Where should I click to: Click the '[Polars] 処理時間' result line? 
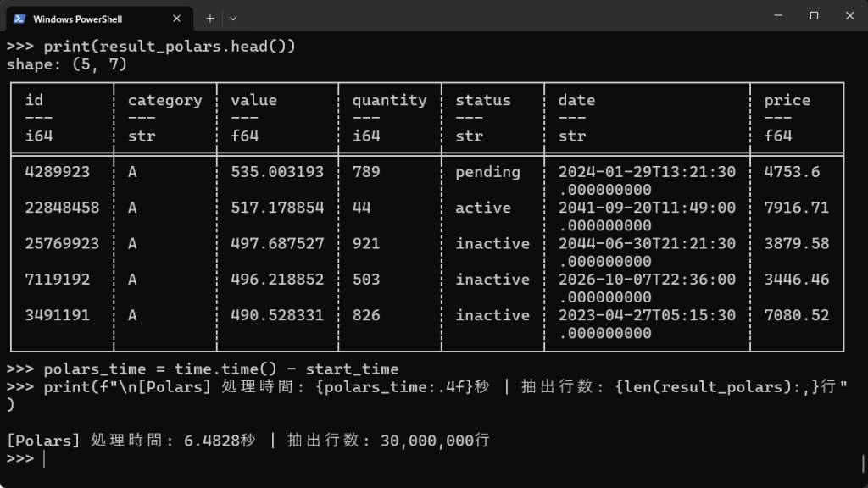coord(248,441)
